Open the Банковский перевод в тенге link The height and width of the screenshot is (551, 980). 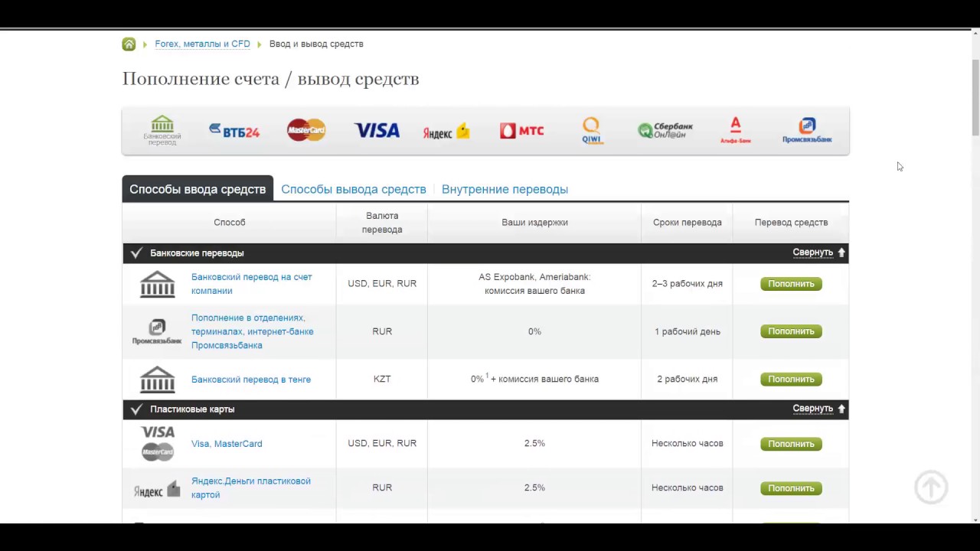point(251,380)
